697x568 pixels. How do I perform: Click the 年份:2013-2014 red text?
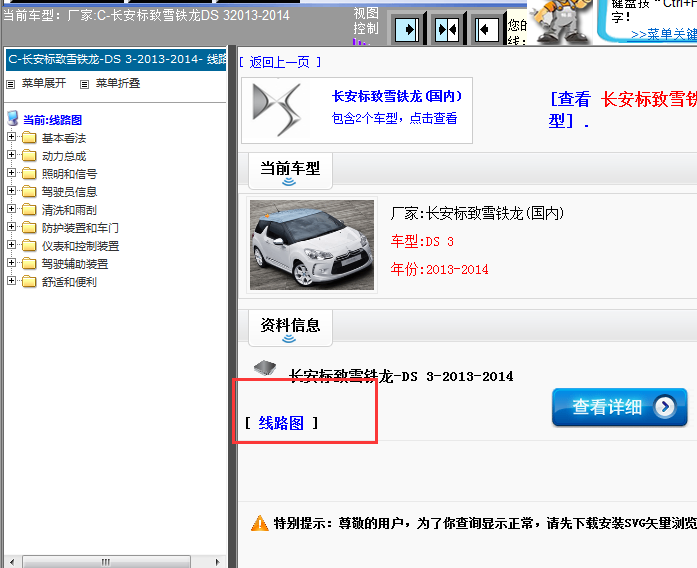coord(439,269)
